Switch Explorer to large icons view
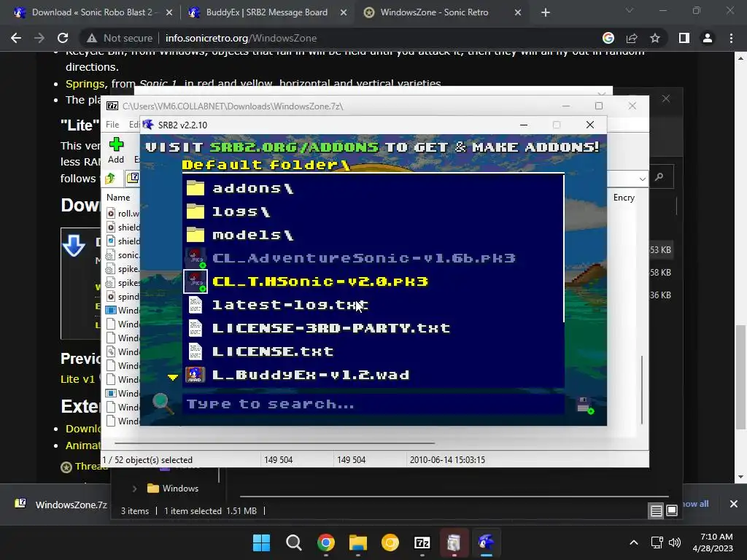747x560 pixels. (x=672, y=511)
